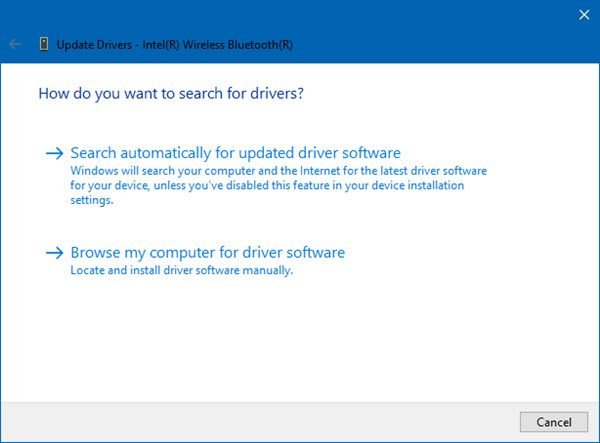Screen dimensions: 600x443
Task: Click the Update Drivers - Intel(R) Wireless Bluetooth(R) title
Action: (x=175, y=45)
